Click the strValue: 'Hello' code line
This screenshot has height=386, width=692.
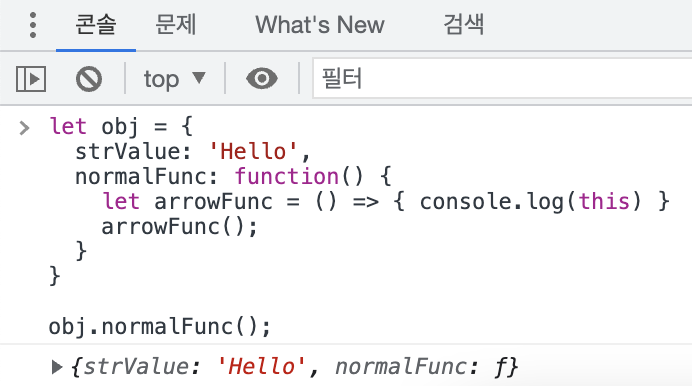click(x=193, y=152)
